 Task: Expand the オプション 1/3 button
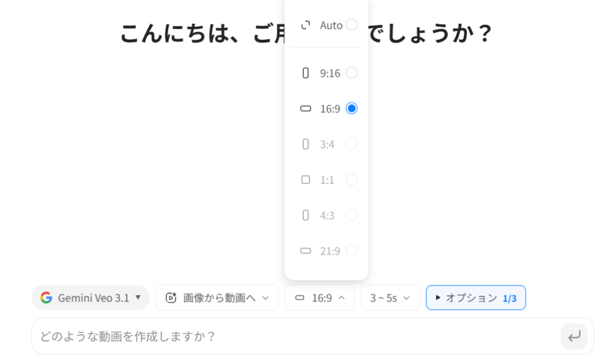point(475,298)
